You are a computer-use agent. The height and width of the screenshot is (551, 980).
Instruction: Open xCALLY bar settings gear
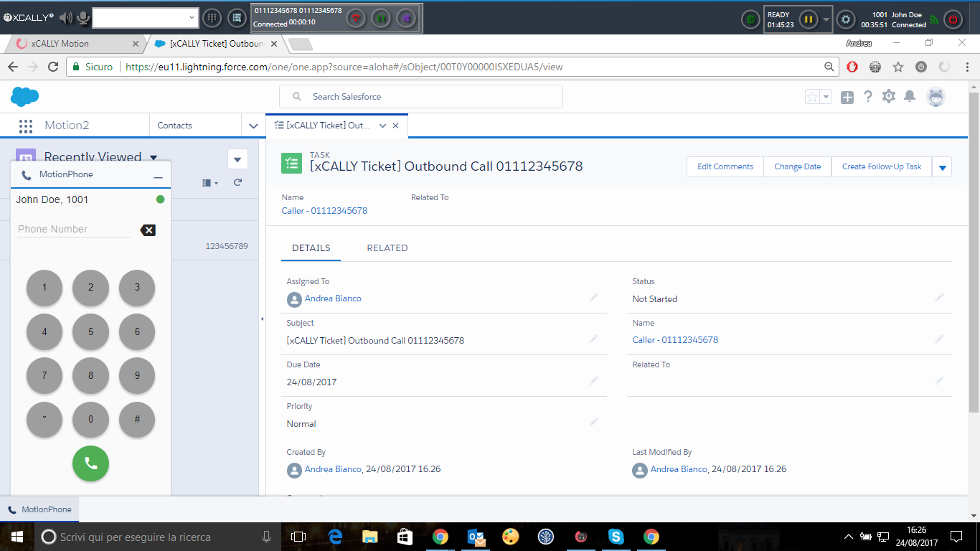[x=846, y=19]
